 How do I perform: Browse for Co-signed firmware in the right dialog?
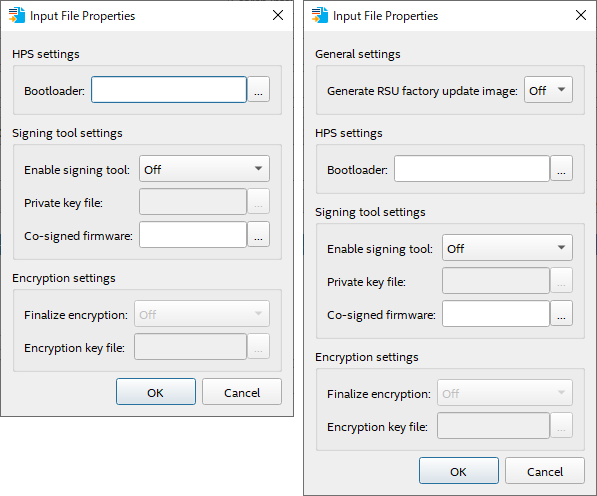[561, 313]
